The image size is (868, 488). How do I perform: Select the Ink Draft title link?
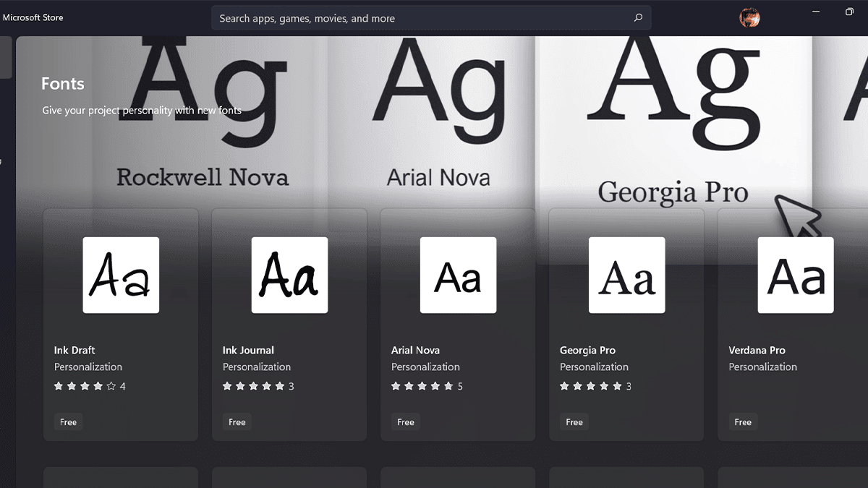pos(75,350)
